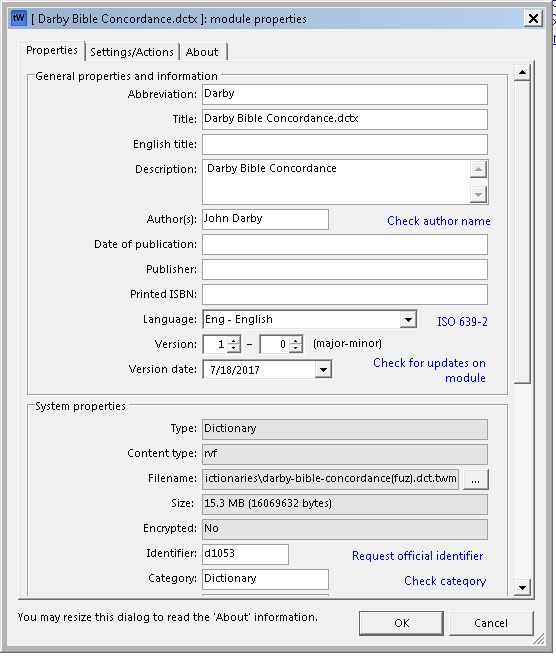
Task: Click Check for updates on module link
Action: pos(429,370)
